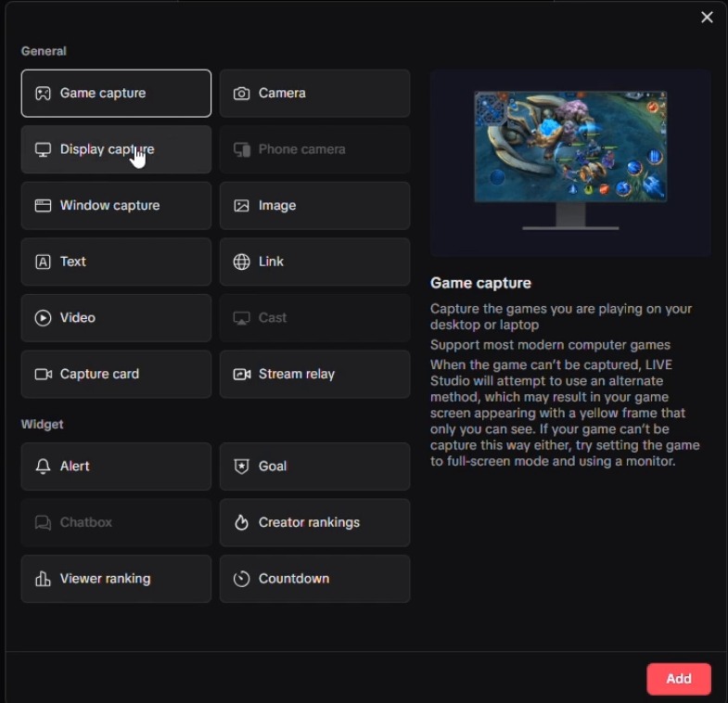Click the Window capture icon
The height and width of the screenshot is (703, 728).
pos(43,206)
